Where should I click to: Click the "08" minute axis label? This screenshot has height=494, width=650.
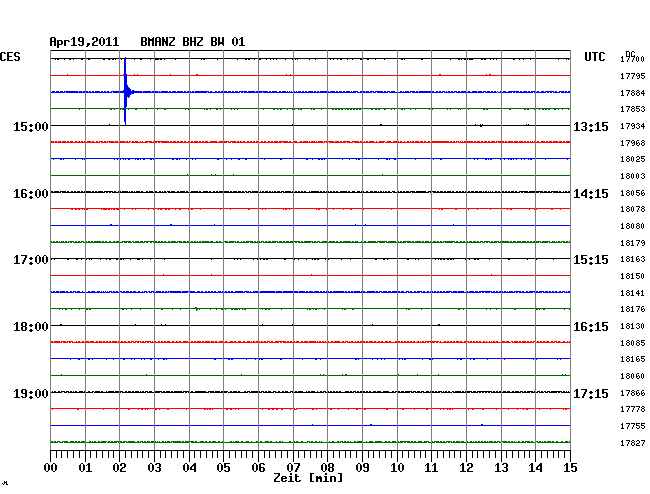(x=327, y=468)
